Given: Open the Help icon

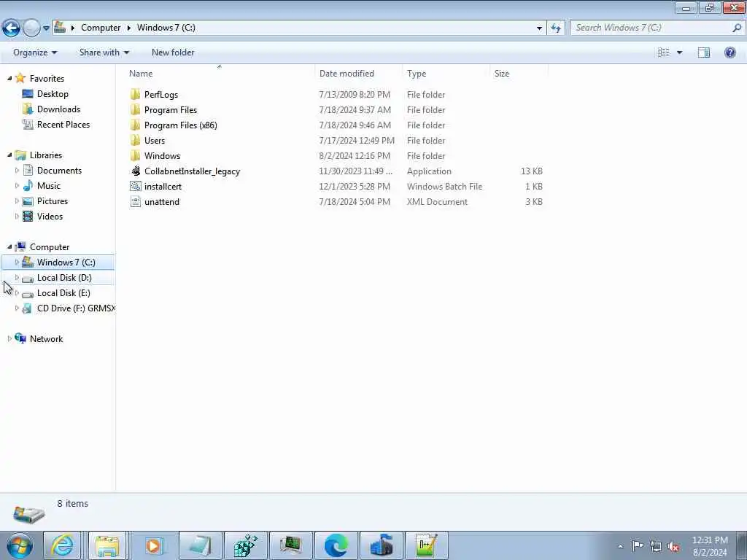Looking at the screenshot, I should click(x=729, y=52).
